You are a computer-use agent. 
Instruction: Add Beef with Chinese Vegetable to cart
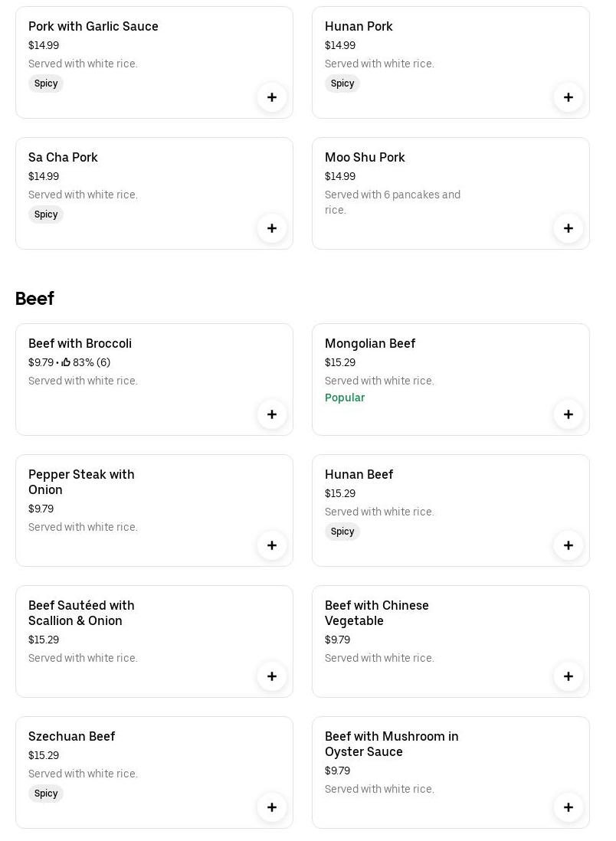pos(568,676)
